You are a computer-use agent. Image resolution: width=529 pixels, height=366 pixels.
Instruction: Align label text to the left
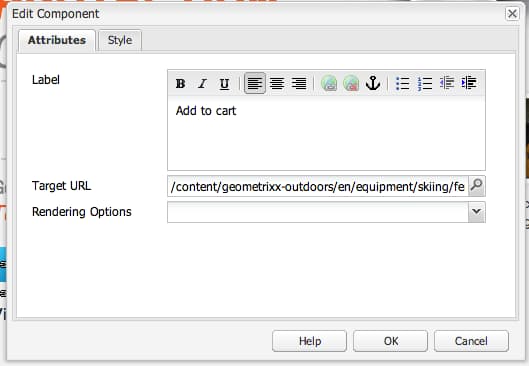click(x=255, y=83)
